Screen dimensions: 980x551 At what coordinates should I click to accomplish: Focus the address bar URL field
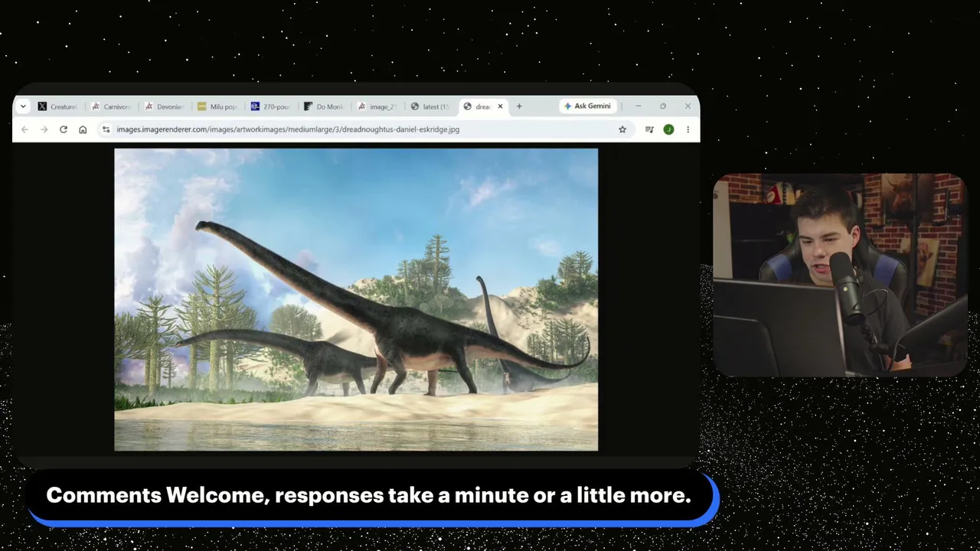364,129
